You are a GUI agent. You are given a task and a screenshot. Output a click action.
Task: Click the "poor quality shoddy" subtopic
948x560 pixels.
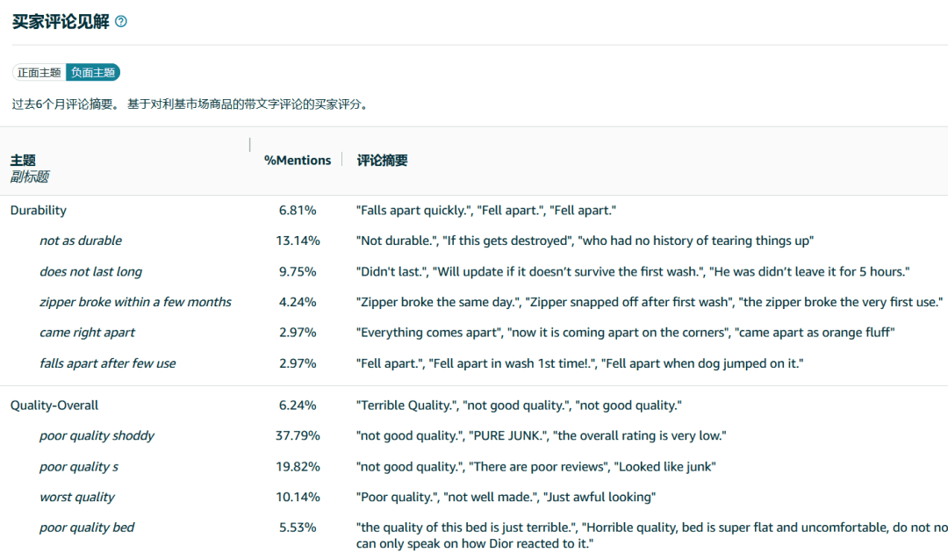(97, 435)
